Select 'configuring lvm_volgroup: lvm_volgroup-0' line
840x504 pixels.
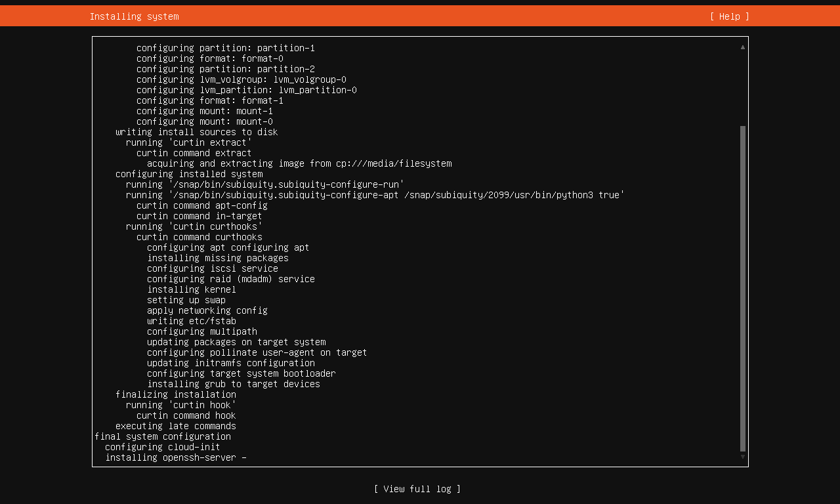[241, 79]
